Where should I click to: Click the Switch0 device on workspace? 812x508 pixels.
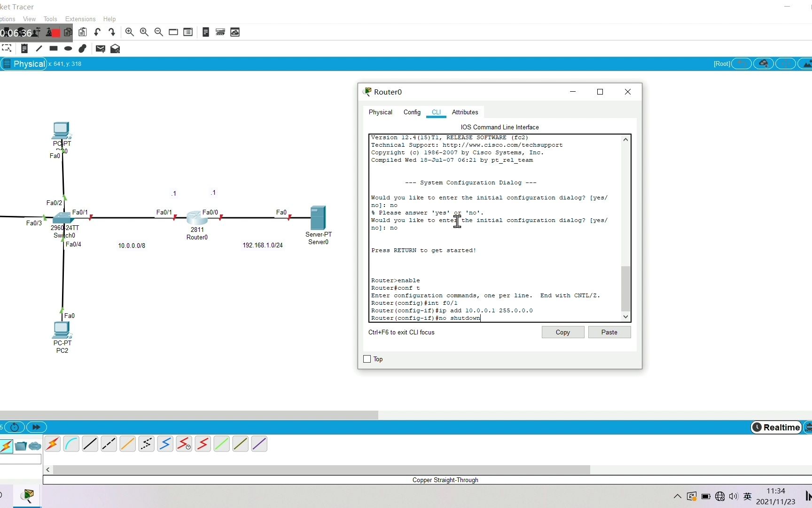(x=62, y=218)
